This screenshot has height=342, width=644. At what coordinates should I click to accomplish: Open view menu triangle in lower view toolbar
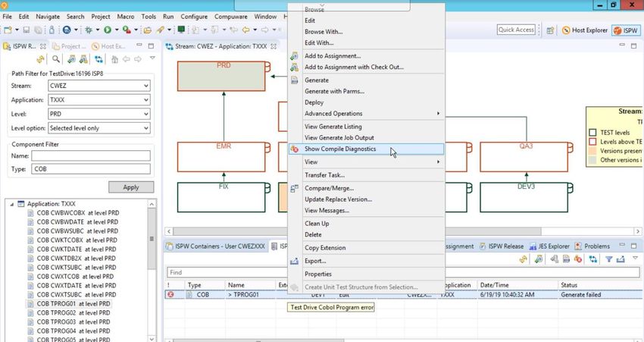pos(635,258)
